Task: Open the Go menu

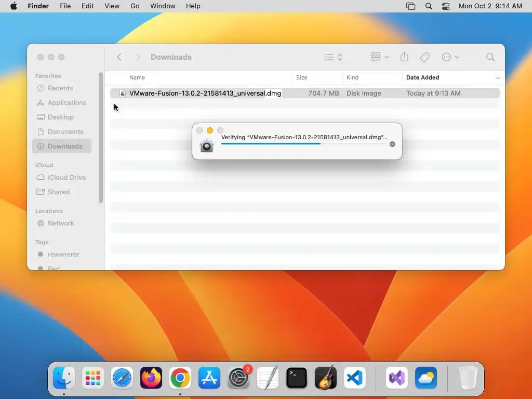Action: [135, 6]
